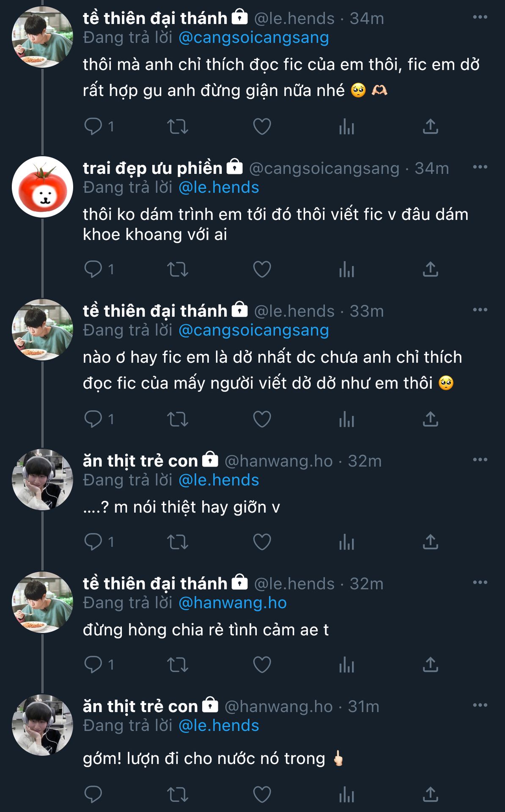This screenshot has width=505, height=812.
Task: Open more options on trai đẹp ưu phiền's tweet
Action: tap(480, 167)
